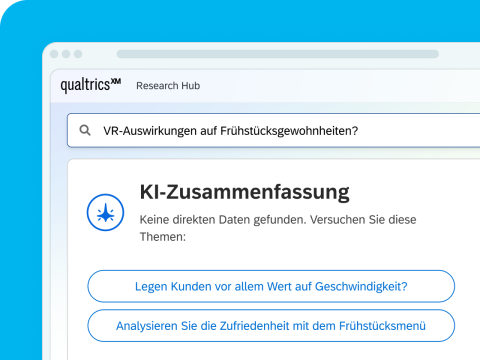Click the browser mockup address bar
The image size is (480, 360).
[278, 54]
